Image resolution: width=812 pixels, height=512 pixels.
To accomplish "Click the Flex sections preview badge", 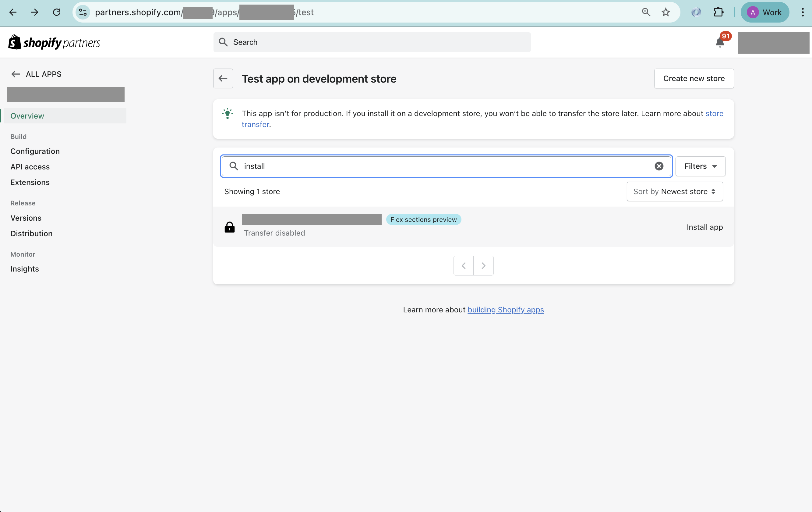I will click(424, 219).
